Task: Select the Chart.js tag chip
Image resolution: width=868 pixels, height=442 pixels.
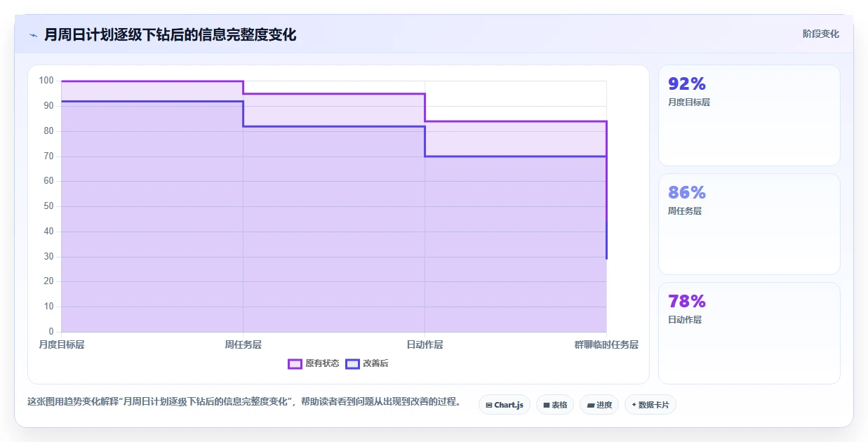Action: [505, 405]
